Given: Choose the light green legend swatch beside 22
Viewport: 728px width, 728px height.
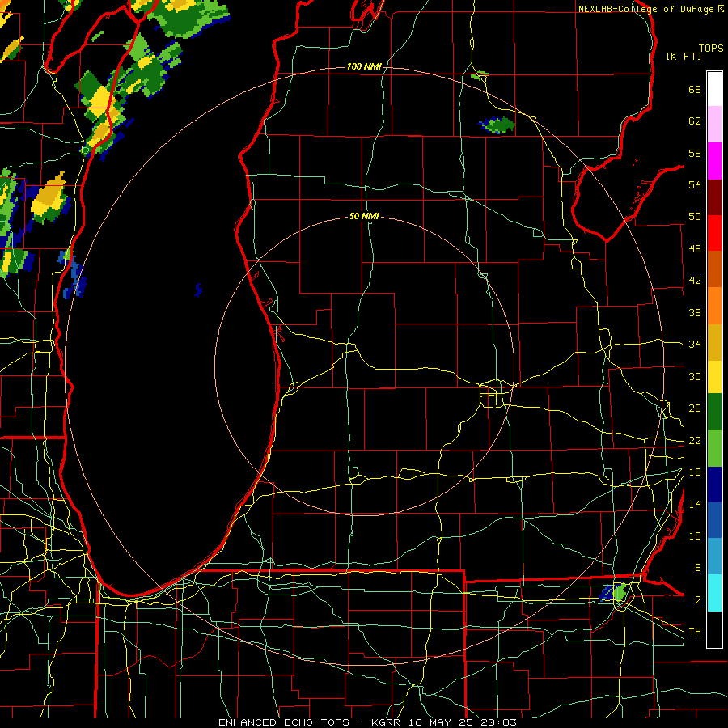Looking at the screenshot, I should point(714,448).
